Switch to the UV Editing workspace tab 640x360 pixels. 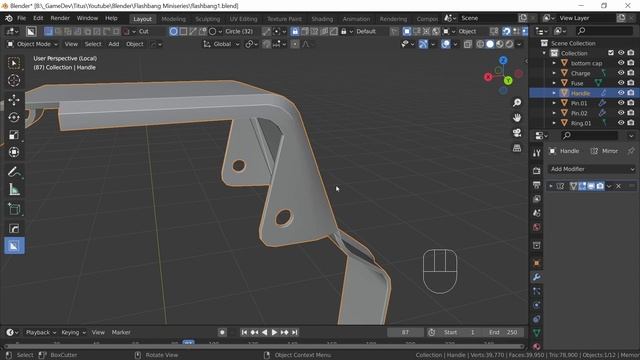(243, 19)
